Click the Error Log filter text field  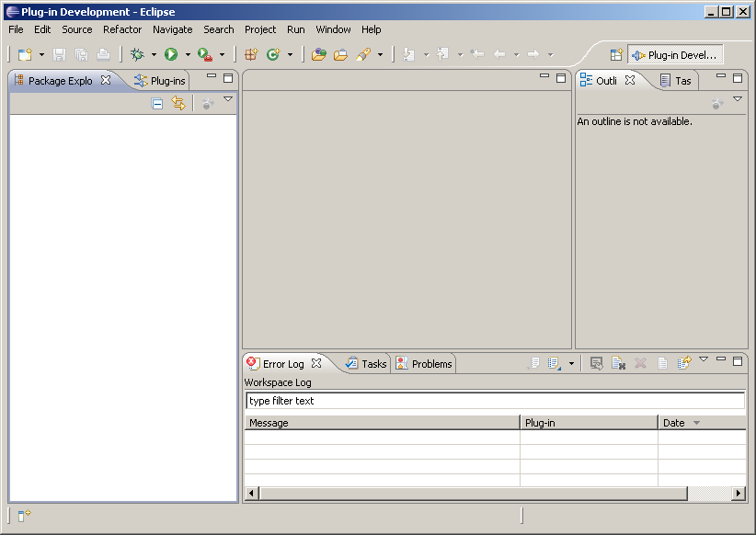click(x=495, y=401)
